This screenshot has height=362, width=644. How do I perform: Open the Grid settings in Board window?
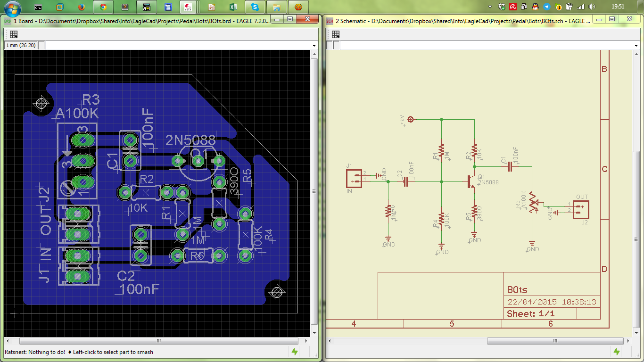(x=14, y=34)
